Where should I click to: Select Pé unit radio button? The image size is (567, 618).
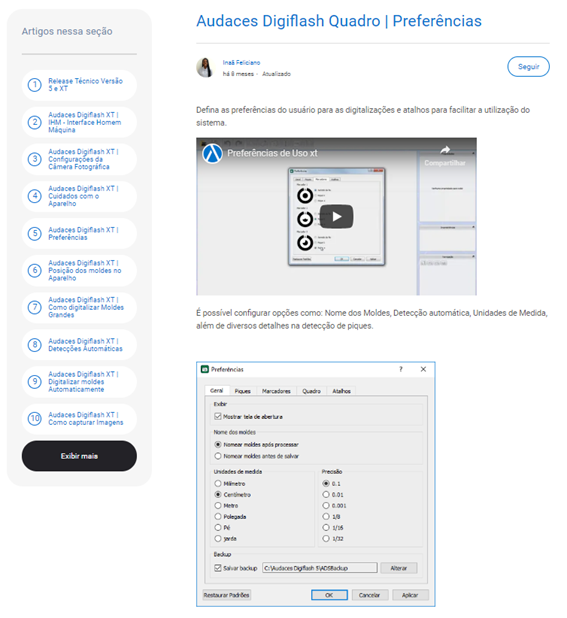pyautogui.click(x=218, y=527)
